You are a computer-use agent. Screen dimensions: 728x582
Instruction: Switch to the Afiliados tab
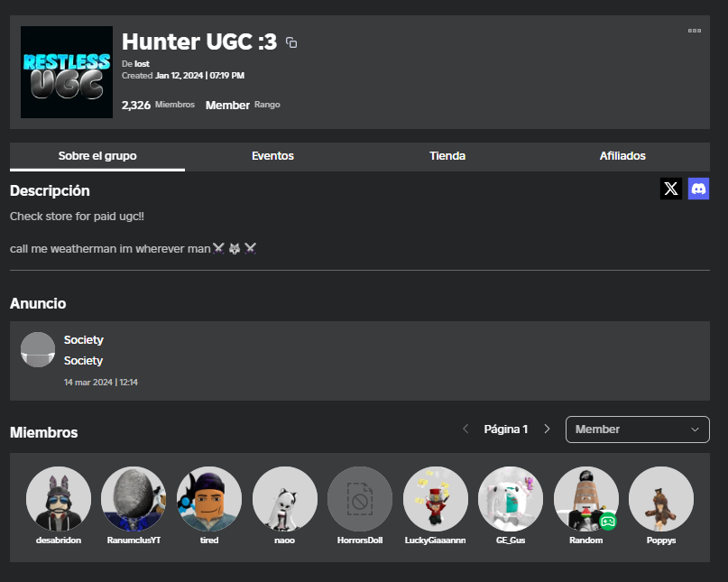[622, 156]
